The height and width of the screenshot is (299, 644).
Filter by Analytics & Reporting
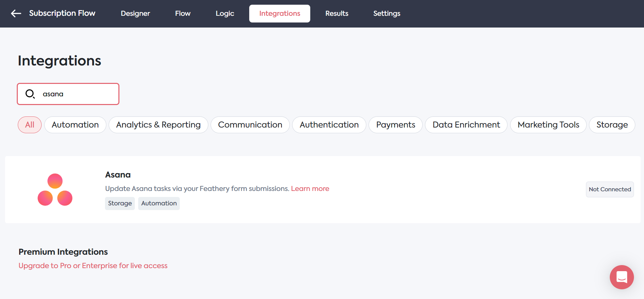click(158, 125)
